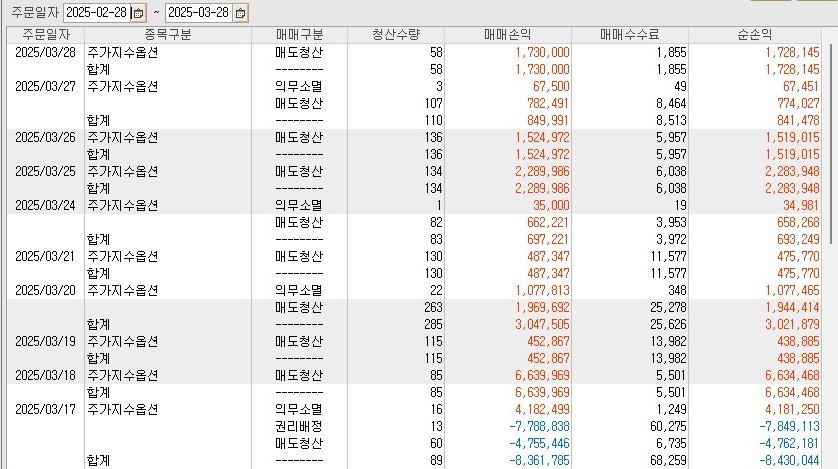Click fee value 13,982 in the 2025/03/19 합계 row
This screenshot has width=838, height=469.
[668, 358]
